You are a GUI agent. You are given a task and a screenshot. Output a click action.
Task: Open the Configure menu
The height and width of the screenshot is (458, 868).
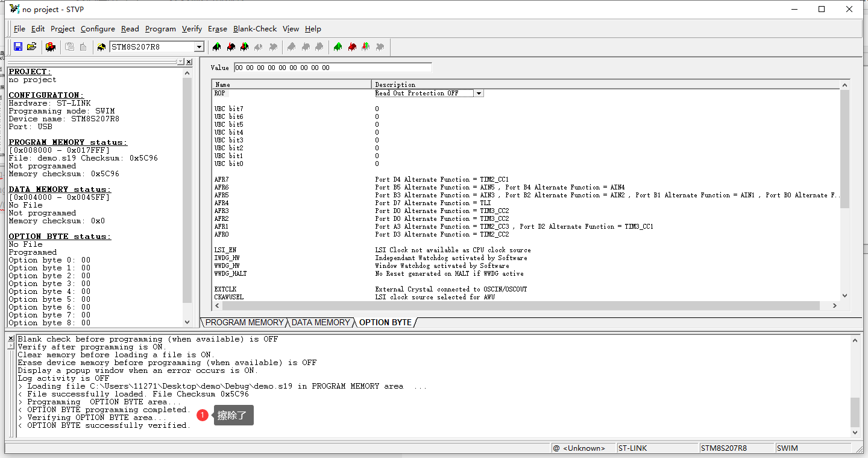[x=98, y=29]
